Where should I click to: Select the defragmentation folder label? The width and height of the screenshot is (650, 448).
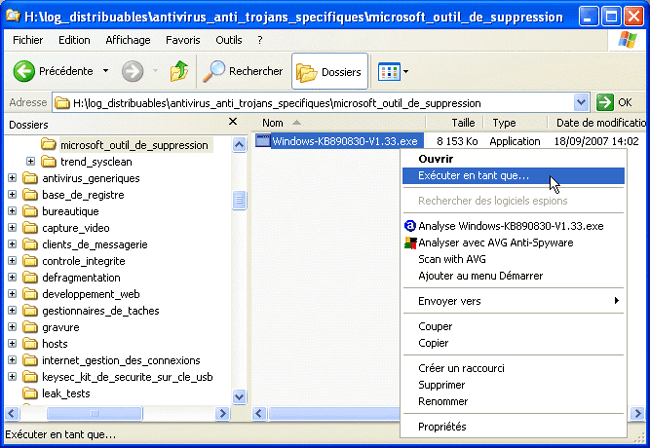pyautogui.click(x=81, y=278)
